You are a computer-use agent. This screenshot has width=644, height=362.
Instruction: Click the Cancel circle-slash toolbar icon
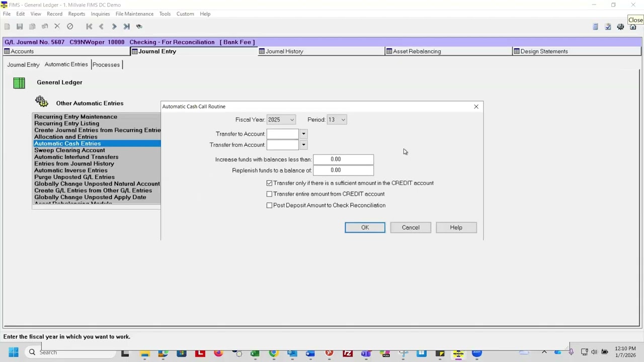[70, 26]
